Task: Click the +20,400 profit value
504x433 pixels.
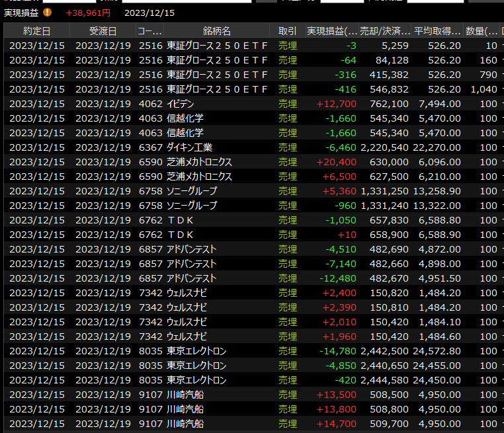Action: tap(337, 162)
